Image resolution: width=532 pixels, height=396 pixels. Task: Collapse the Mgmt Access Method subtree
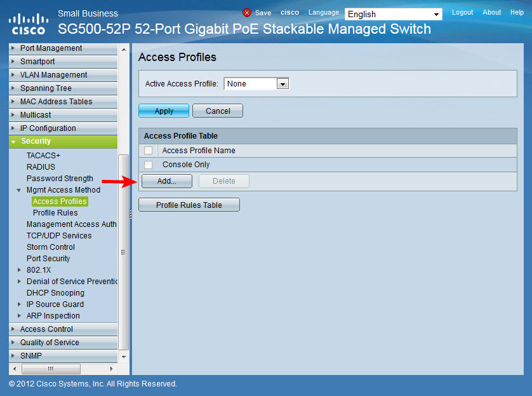(19, 190)
